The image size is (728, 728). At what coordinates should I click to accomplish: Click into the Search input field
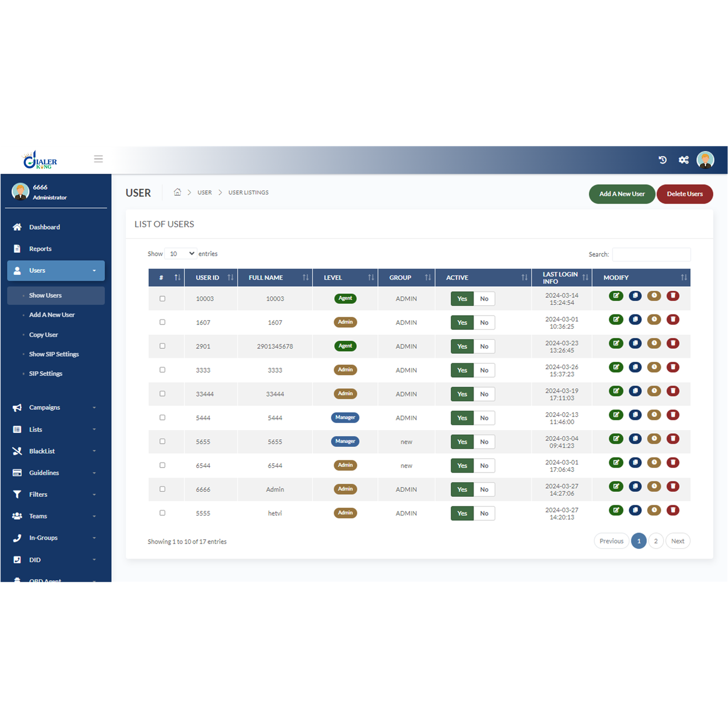[652, 254]
